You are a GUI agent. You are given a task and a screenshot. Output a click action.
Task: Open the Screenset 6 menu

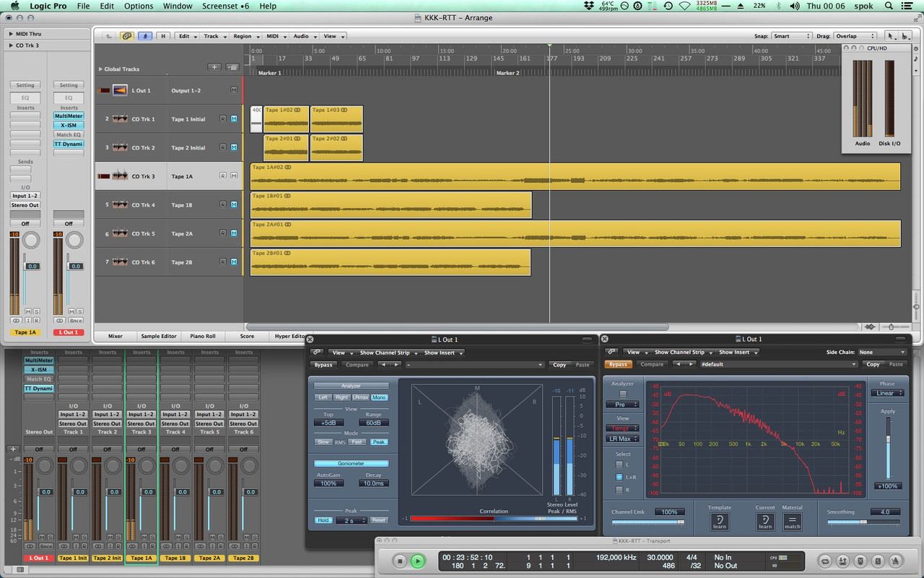(x=225, y=6)
